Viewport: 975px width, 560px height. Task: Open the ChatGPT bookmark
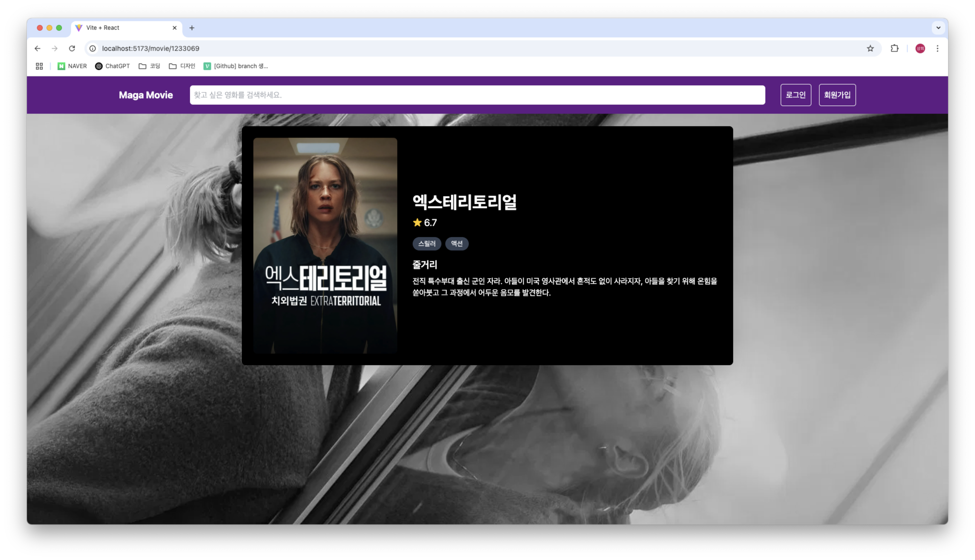[x=113, y=66]
